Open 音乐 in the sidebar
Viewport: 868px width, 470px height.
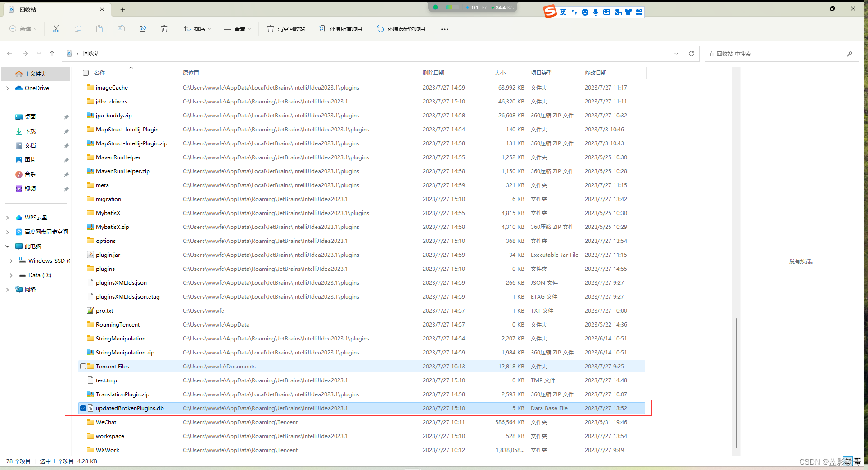(x=30, y=175)
